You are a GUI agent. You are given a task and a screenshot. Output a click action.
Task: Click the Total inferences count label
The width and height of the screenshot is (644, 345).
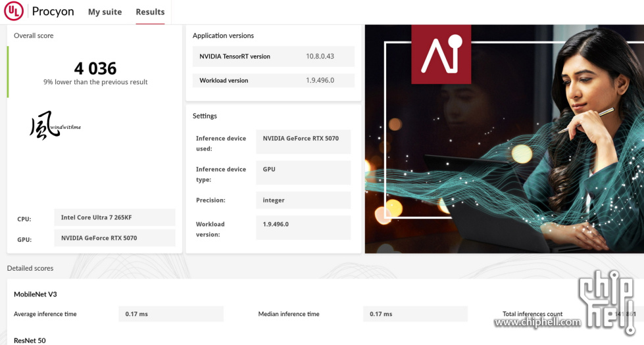click(532, 314)
